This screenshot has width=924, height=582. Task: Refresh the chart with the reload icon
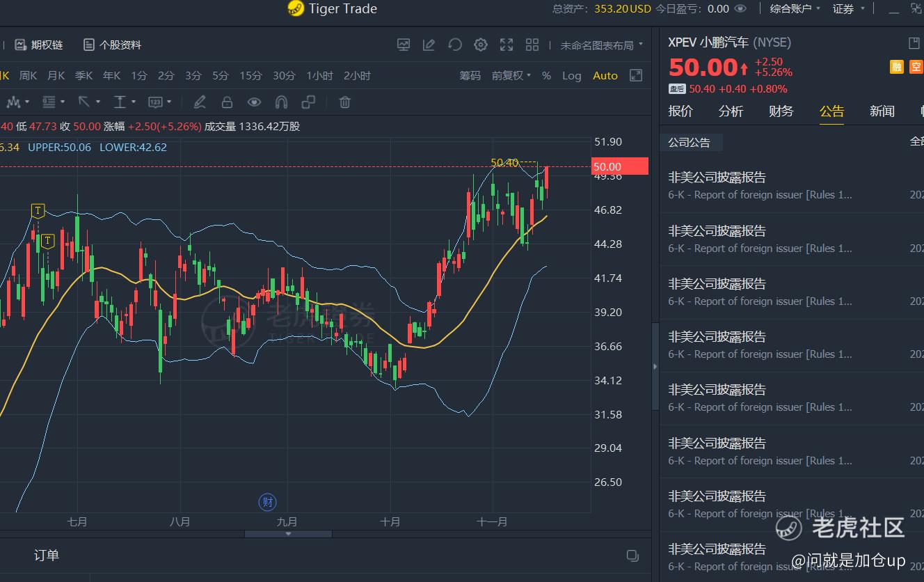click(455, 45)
